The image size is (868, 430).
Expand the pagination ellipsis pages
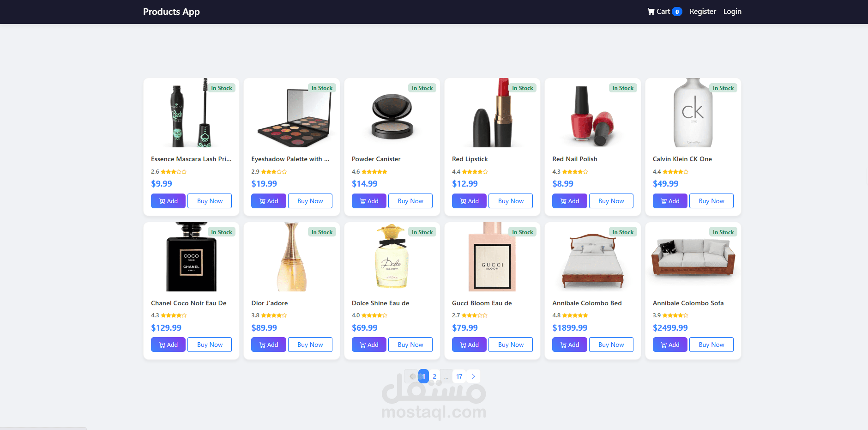coord(446,376)
